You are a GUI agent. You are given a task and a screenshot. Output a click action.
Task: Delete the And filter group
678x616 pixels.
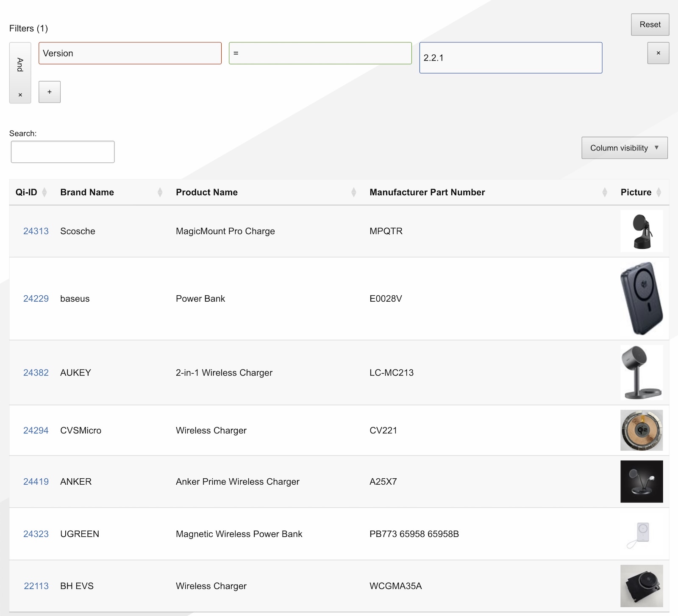(x=20, y=95)
